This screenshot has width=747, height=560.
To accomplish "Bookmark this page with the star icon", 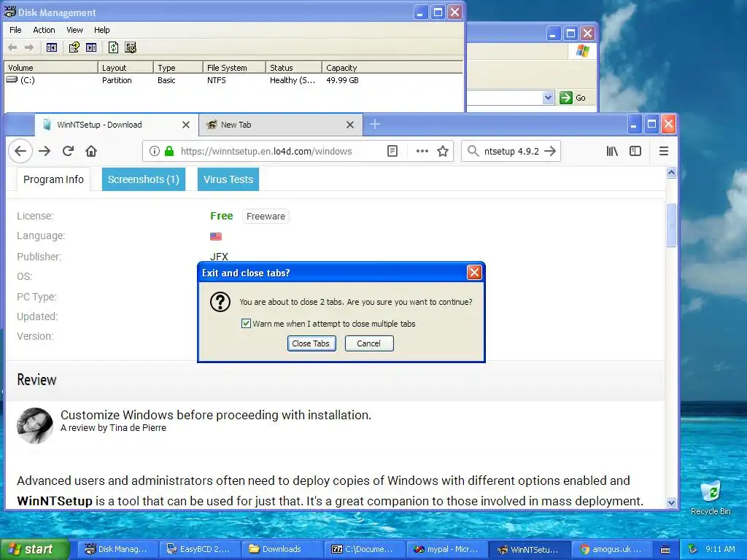I will coord(443,151).
